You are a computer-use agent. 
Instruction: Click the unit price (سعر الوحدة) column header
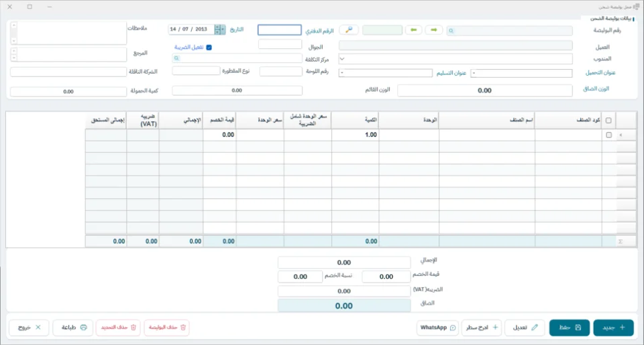[x=260, y=120]
